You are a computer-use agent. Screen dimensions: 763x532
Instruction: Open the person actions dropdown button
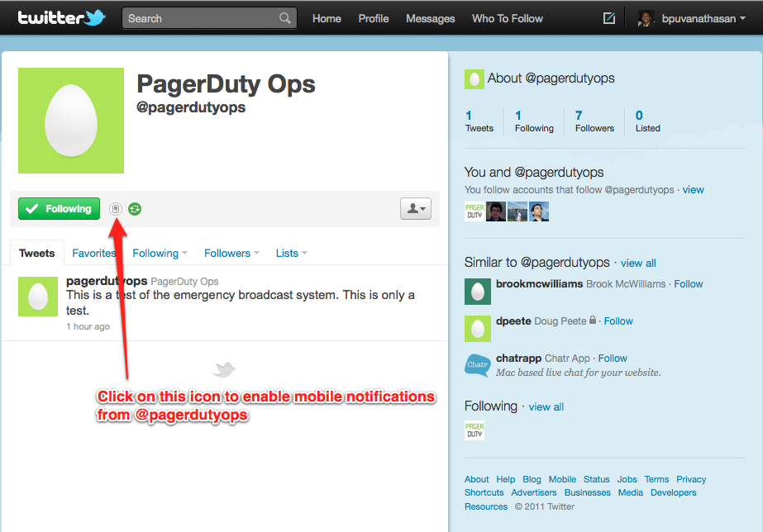415,209
